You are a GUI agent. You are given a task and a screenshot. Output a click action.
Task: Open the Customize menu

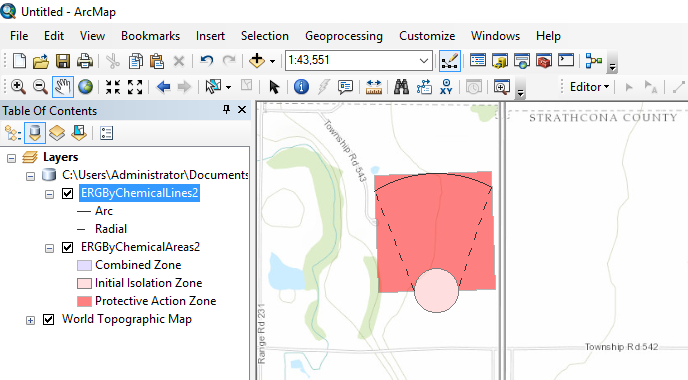pyautogui.click(x=427, y=36)
